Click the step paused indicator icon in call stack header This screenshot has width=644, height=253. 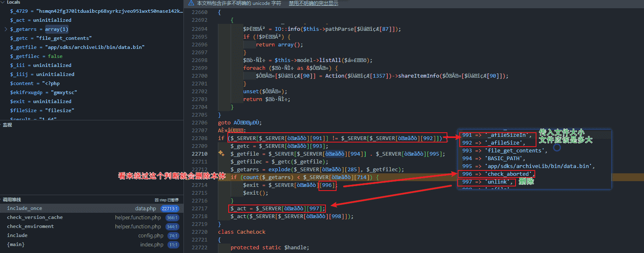click(x=157, y=200)
